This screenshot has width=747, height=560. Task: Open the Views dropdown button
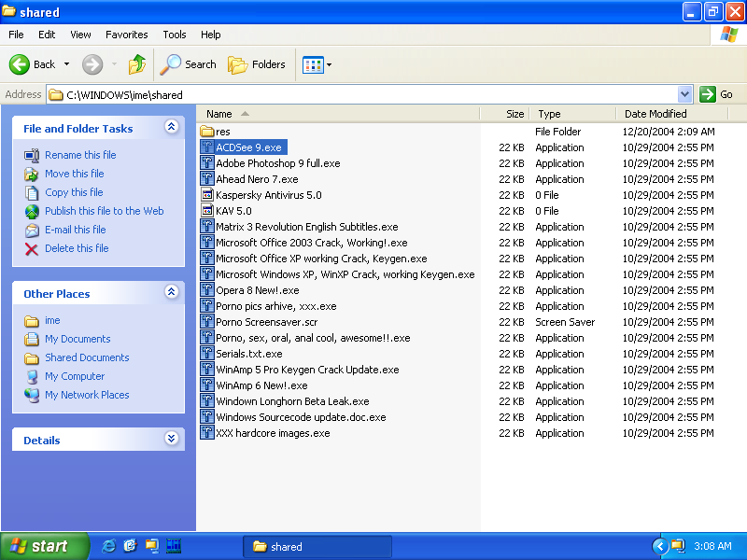click(x=317, y=64)
